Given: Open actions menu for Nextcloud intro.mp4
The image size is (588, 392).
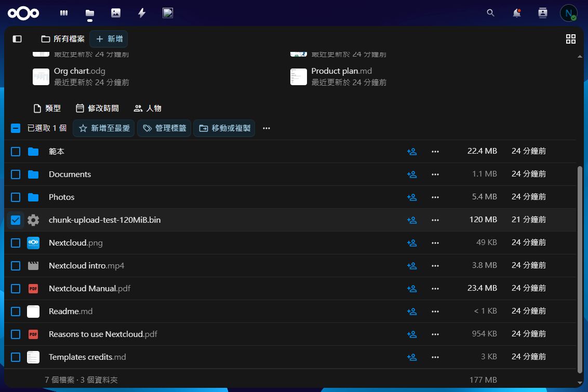Looking at the screenshot, I should pyautogui.click(x=435, y=266).
